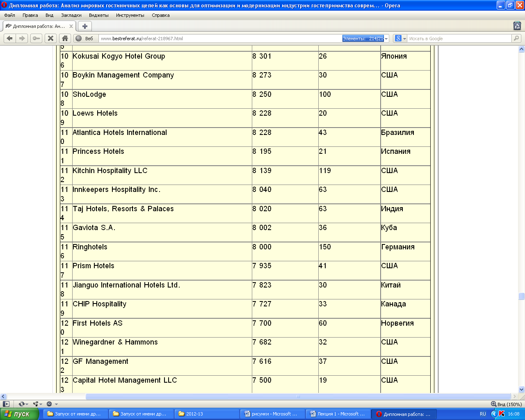Open the Справка menu

click(x=160, y=15)
